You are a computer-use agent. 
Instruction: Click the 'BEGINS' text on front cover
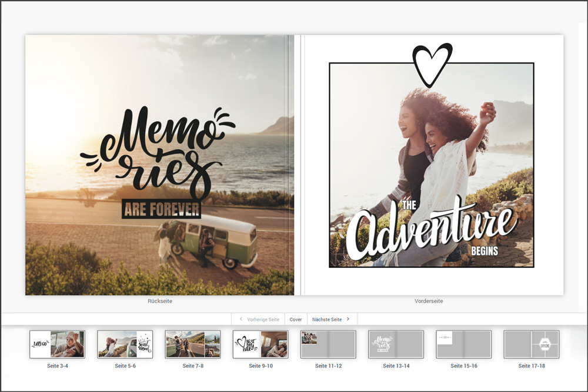pos(485,251)
